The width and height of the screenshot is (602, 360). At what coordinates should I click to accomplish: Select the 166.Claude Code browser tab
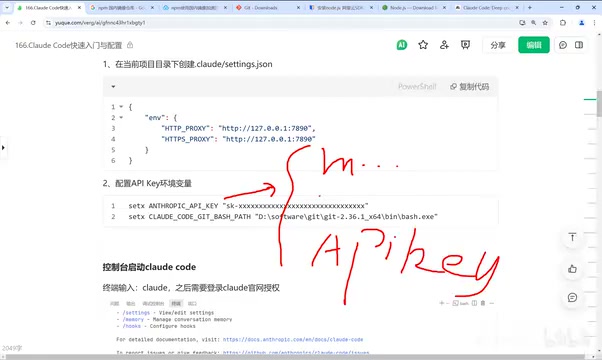pyautogui.click(x=48, y=8)
